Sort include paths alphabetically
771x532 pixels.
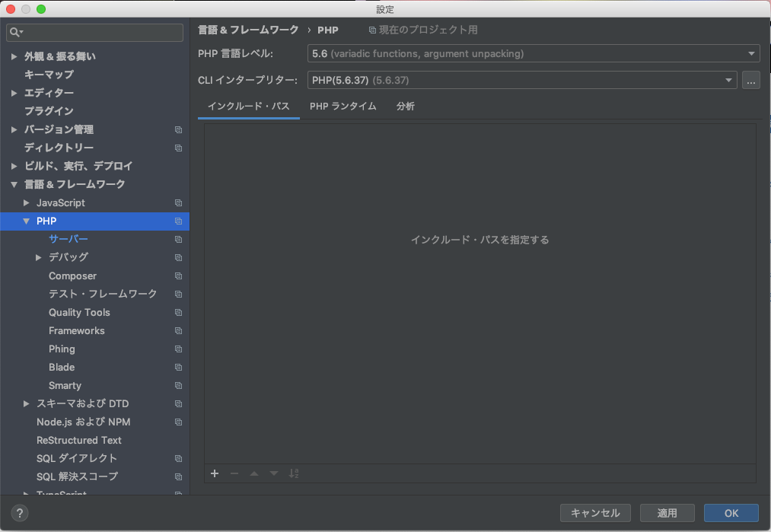click(294, 473)
